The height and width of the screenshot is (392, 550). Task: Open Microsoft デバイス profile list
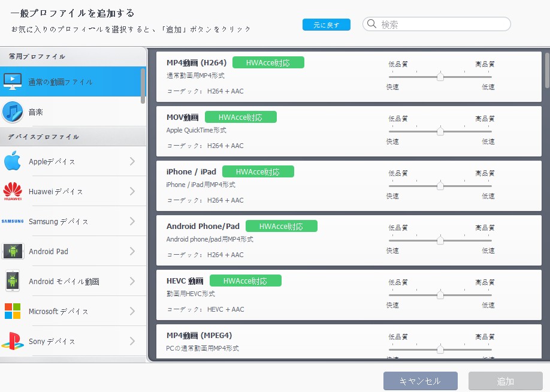click(73, 311)
